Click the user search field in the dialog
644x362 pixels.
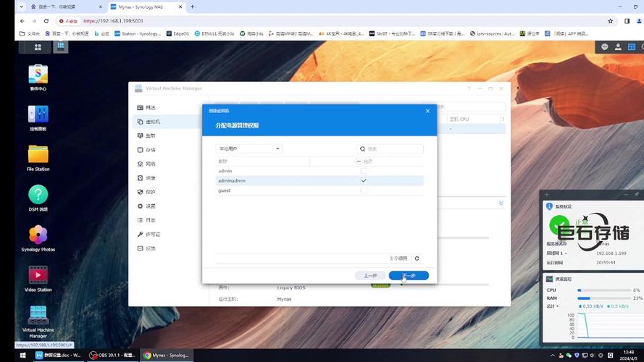point(391,148)
